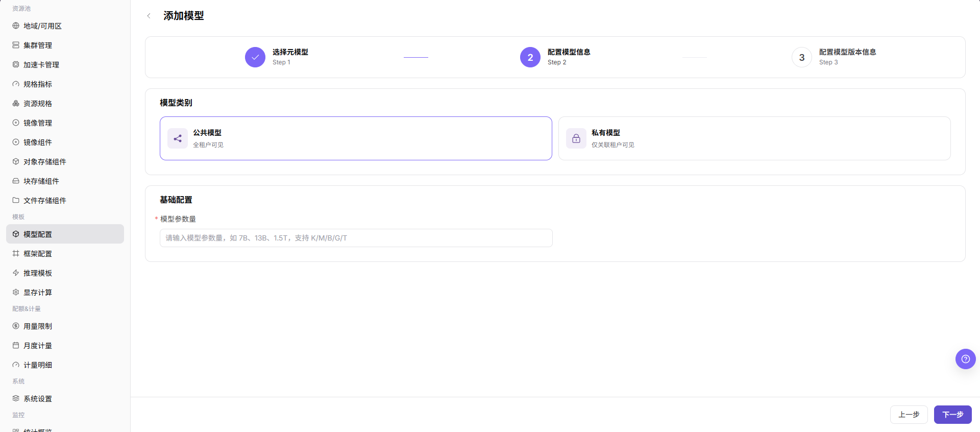Open the 资源规格 sidebar entry

[65, 103]
